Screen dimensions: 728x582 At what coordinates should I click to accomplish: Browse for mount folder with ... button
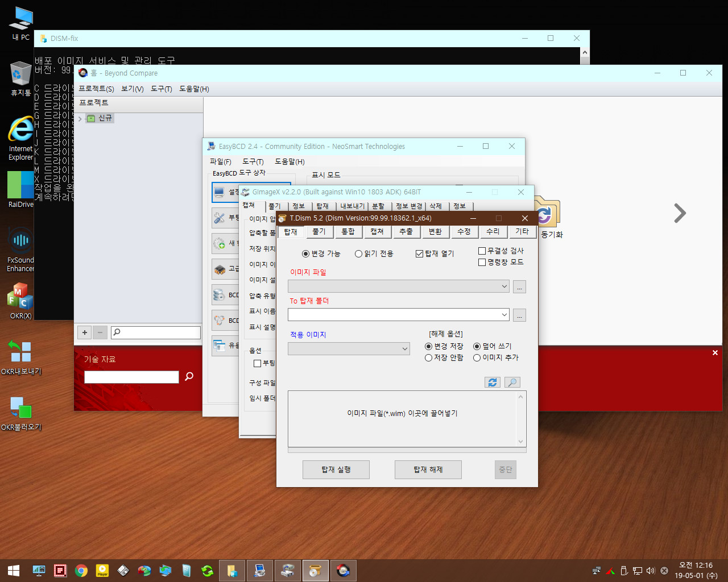pyautogui.click(x=519, y=315)
